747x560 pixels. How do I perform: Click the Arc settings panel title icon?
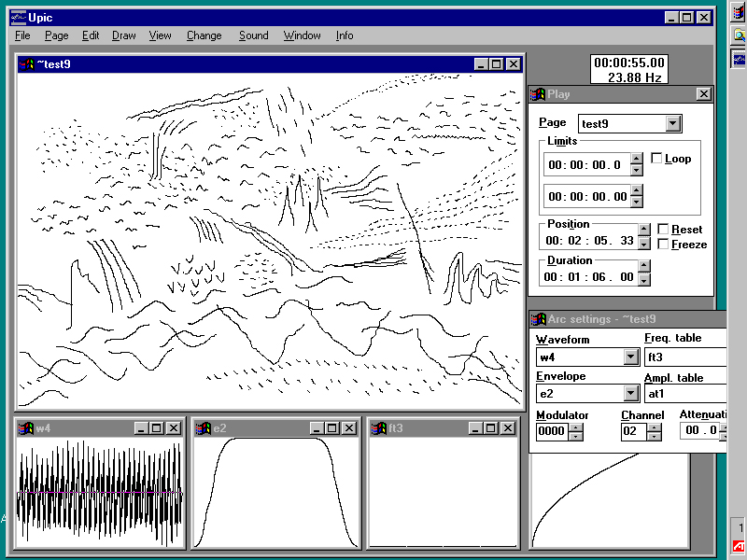pos(539,319)
